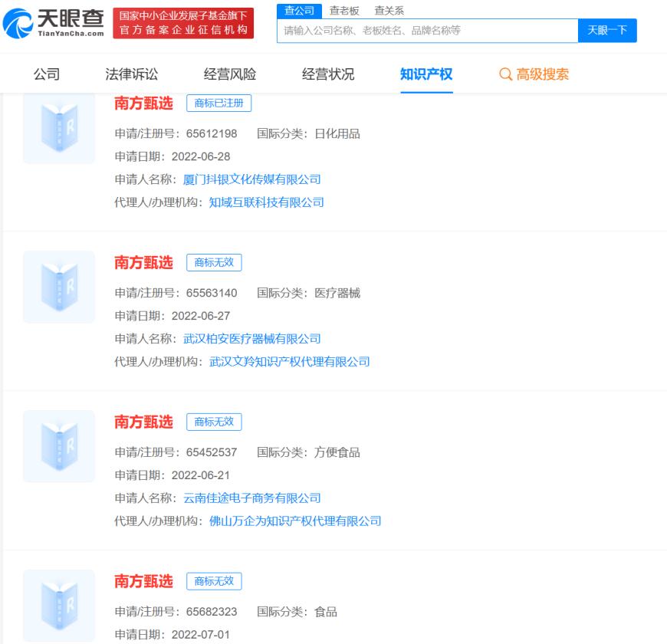Open 南方甄选 title for 医疗器械 trademark
Screen dimensions: 667x644
[144, 262]
